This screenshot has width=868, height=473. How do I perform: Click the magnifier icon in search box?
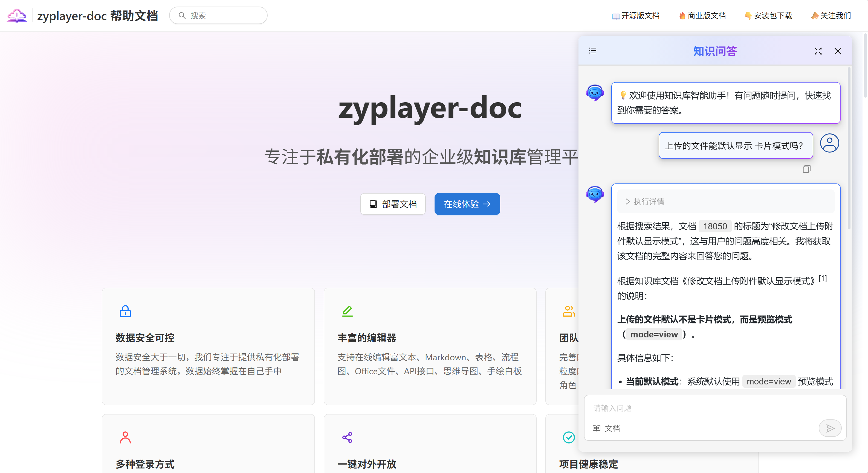[182, 16]
